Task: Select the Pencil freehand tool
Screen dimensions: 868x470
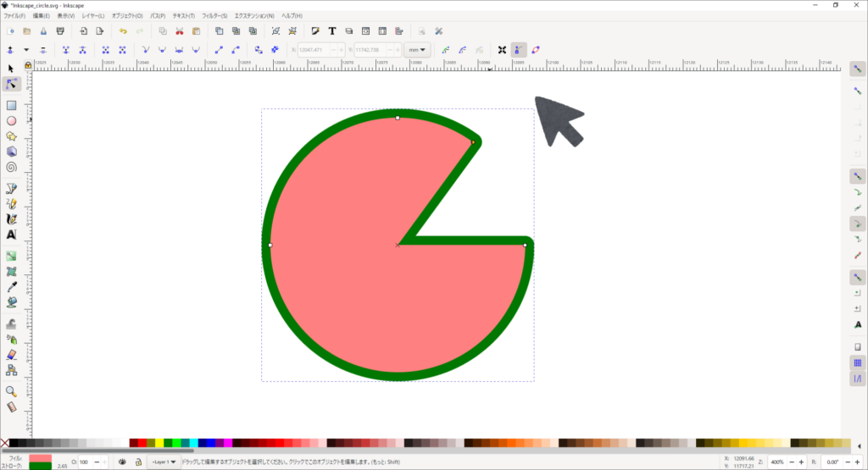Action: pyautogui.click(x=11, y=204)
